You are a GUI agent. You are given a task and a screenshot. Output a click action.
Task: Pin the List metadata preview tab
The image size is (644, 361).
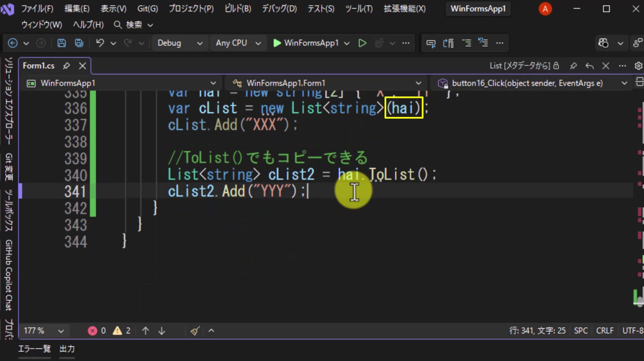point(573,66)
